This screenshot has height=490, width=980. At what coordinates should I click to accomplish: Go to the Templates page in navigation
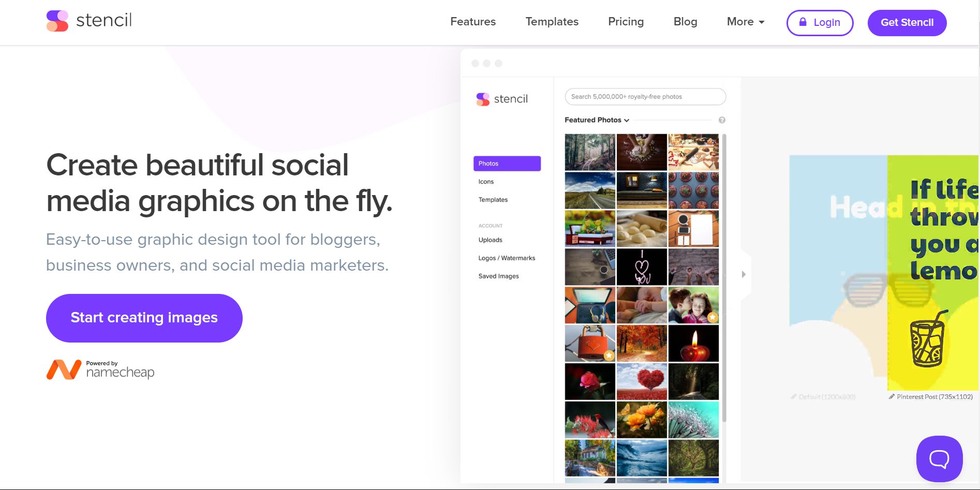pyautogui.click(x=552, y=22)
